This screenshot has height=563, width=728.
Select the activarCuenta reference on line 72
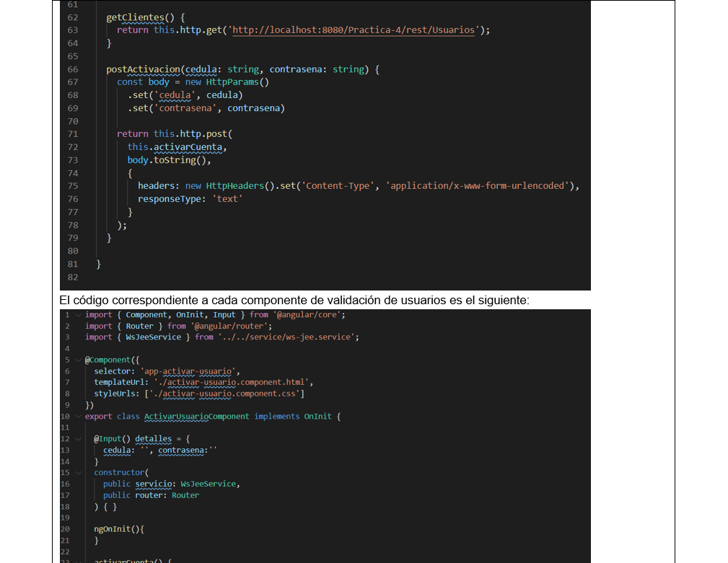click(x=188, y=146)
